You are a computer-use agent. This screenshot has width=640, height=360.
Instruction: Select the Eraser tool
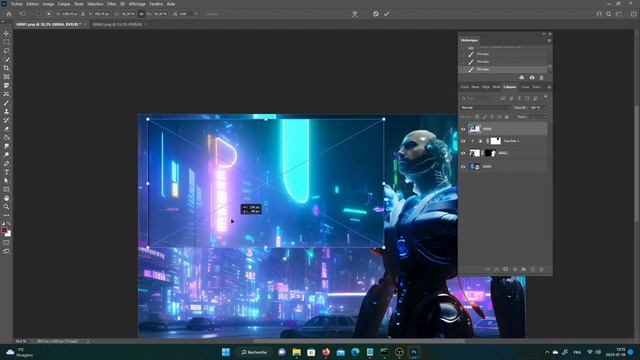pos(6,129)
